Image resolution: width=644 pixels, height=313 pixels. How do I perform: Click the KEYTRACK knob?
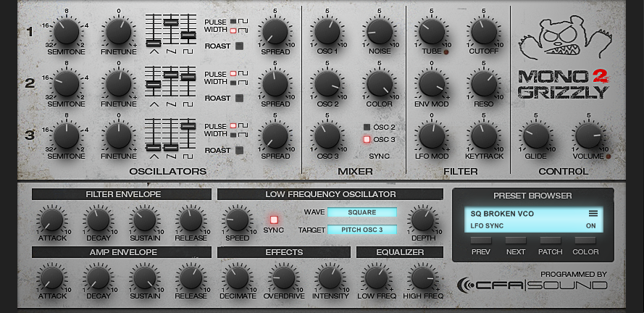click(484, 135)
